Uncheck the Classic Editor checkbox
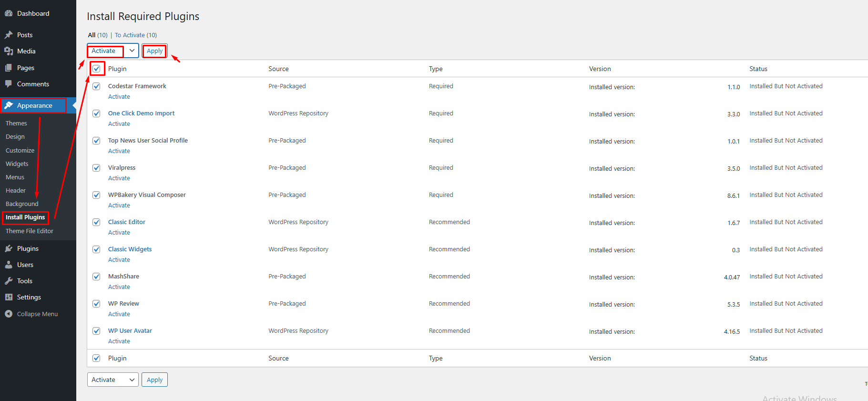868x401 pixels. pyautogui.click(x=96, y=222)
